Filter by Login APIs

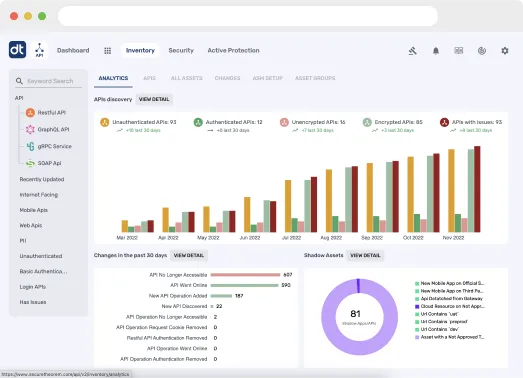coord(33,287)
